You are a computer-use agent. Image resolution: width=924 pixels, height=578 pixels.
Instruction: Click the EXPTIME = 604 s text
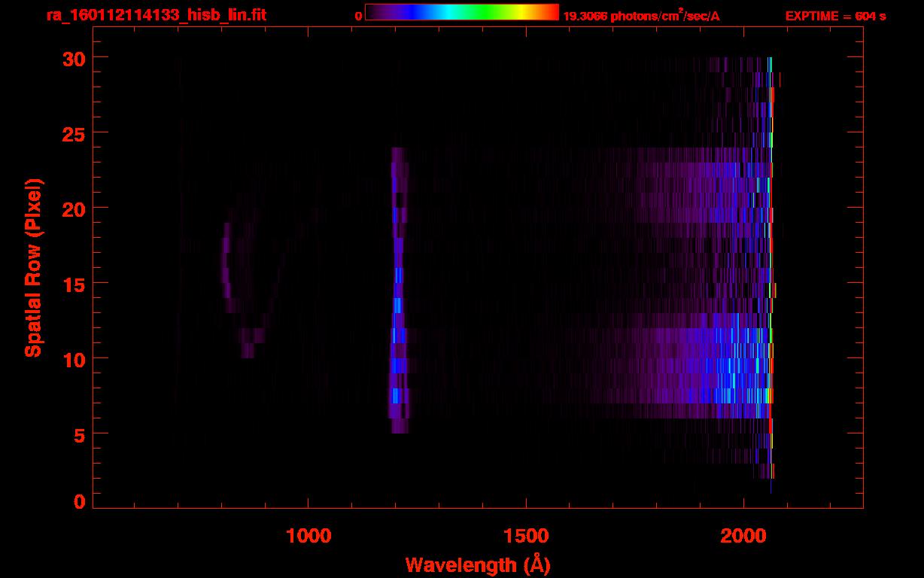[x=835, y=16]
